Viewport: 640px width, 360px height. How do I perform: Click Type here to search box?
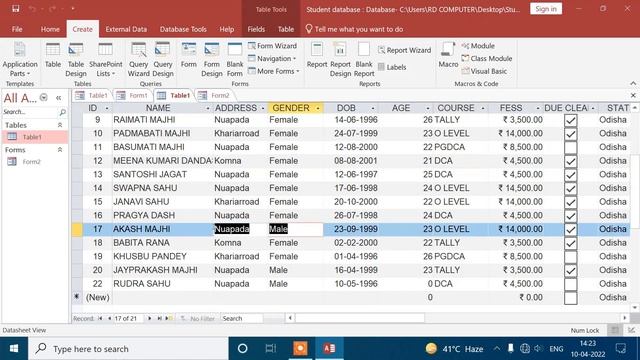click(128, 349)
